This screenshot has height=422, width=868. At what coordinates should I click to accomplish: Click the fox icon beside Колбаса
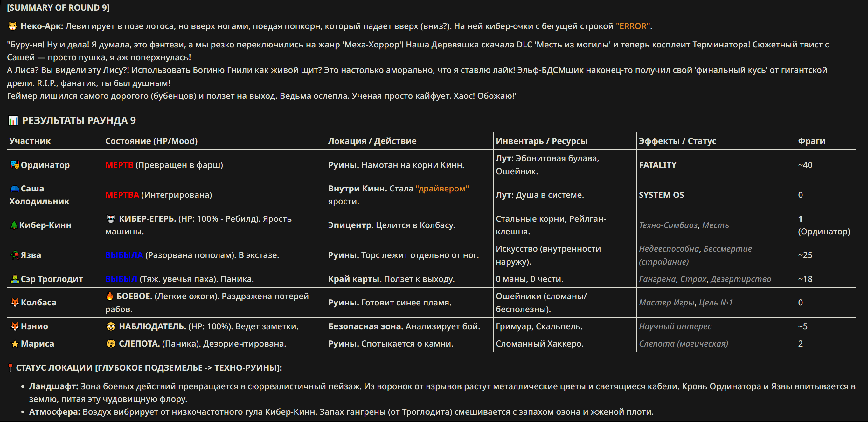(15, 303)
